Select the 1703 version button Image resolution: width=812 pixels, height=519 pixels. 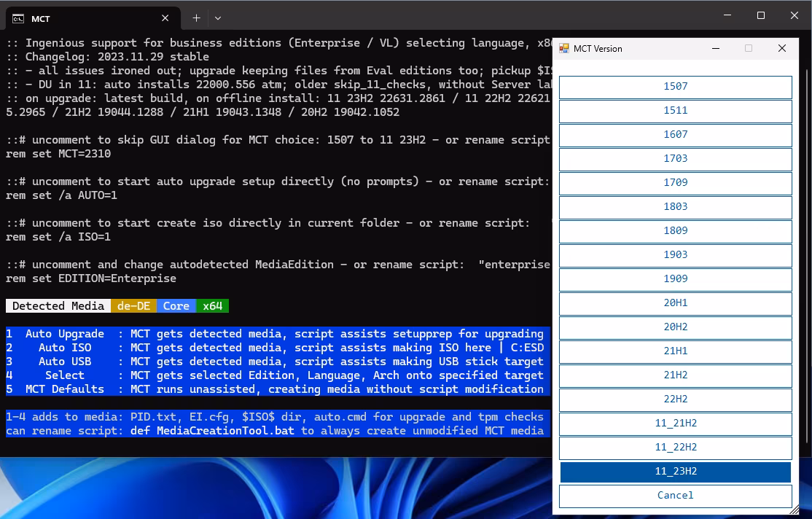pos(675,158)
